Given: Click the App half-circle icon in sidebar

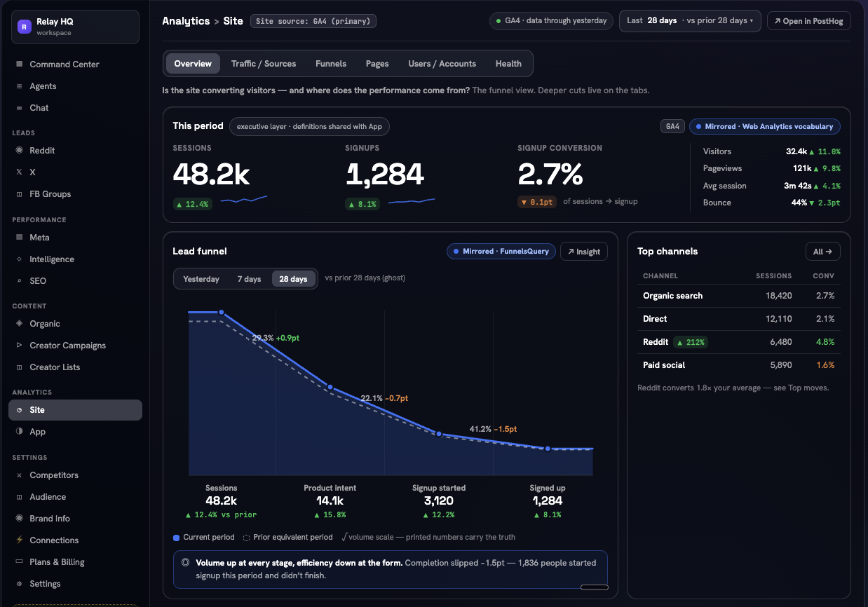Looking at the screenshot, I should click(19, 432).
